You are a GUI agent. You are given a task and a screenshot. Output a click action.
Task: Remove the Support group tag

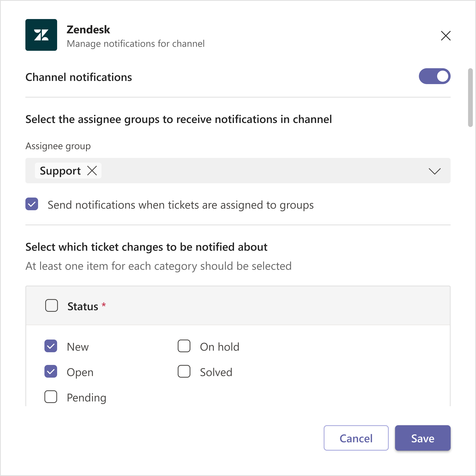92,171
